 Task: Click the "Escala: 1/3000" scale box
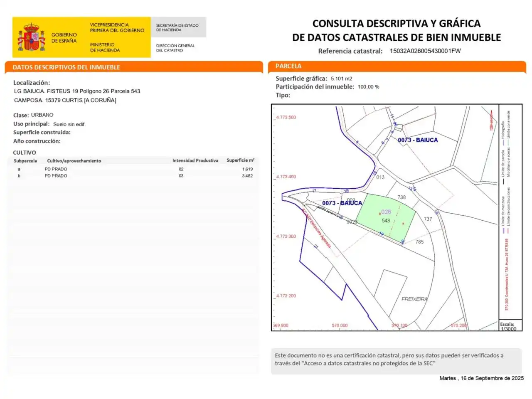(x=511, y=326)
